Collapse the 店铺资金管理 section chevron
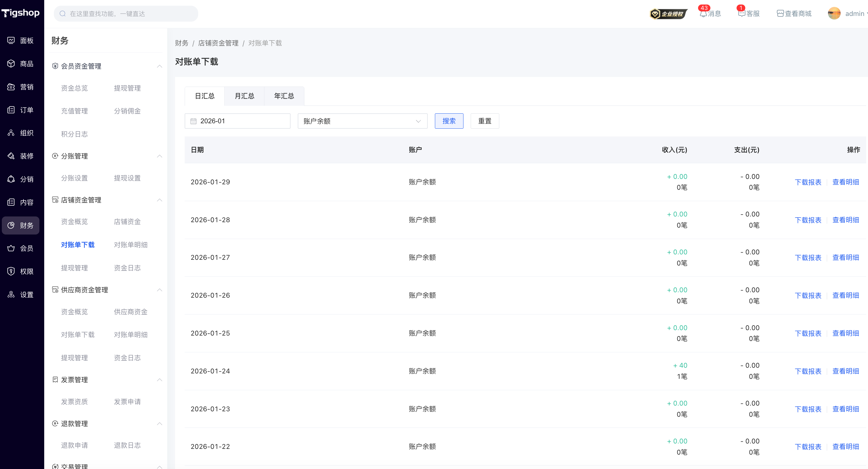 pyautogui.click(x=160, y=200)
